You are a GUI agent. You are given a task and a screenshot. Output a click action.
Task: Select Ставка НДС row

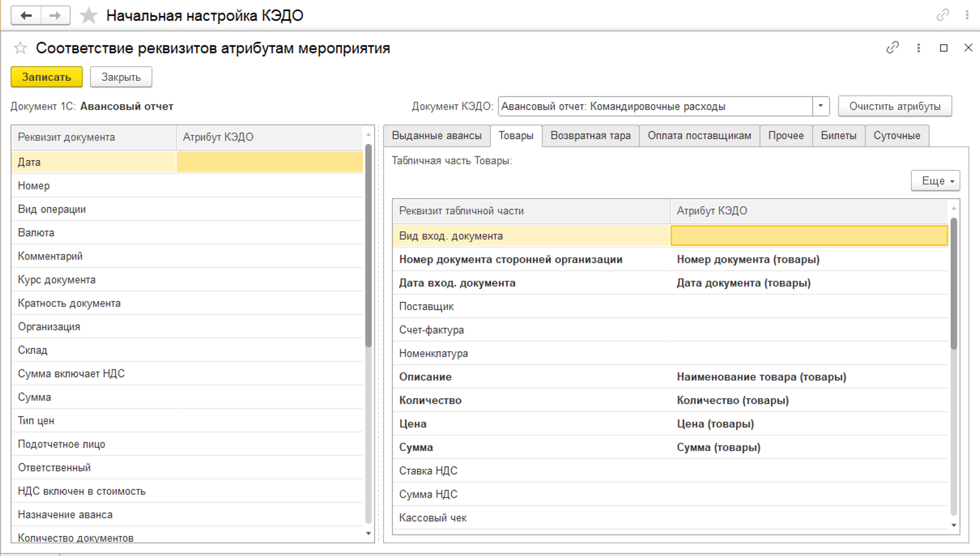pos(670,471)
